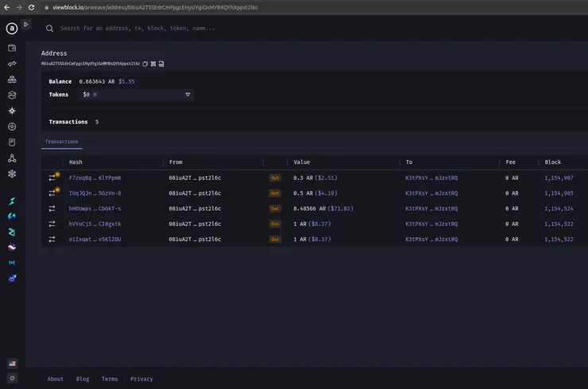Open transaction hash F7zoqBq … KlYPpm0
This screenshot has height=389, width=588.
coord(95,178)
